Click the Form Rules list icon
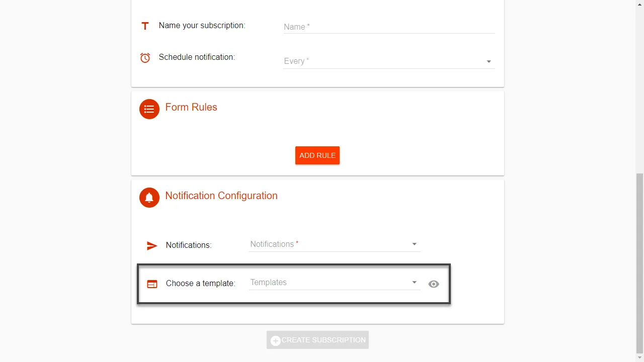 149,109
